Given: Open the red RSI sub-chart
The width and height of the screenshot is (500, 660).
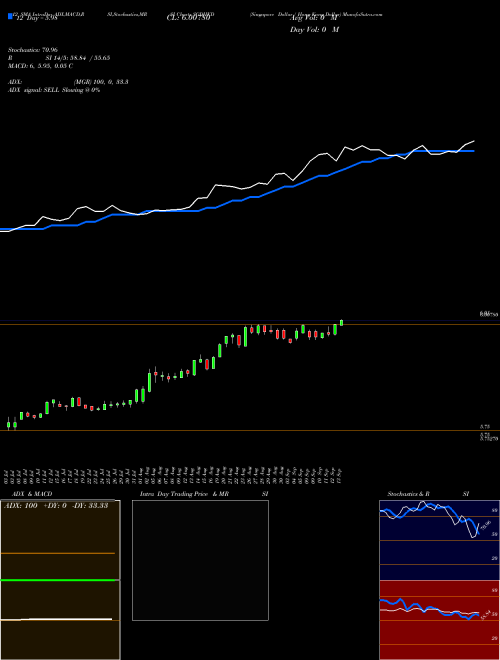Looking at the screenshot, I should pos(439,620).
